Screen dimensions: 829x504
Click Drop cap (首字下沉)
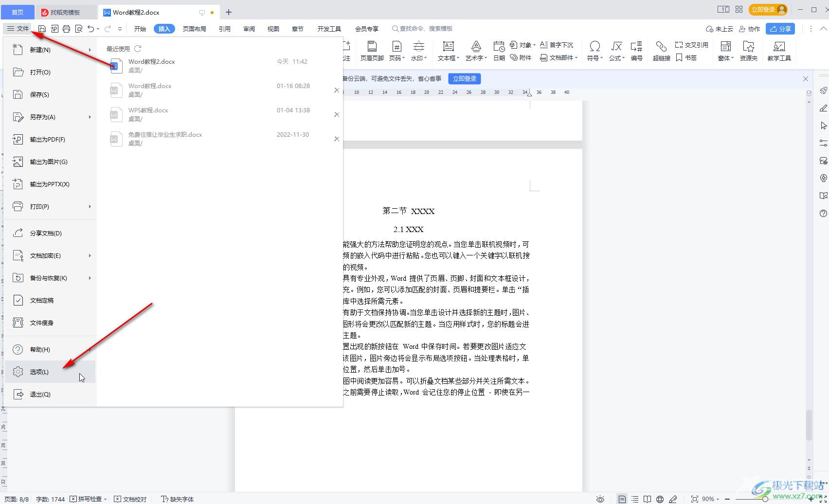[557, 45]
